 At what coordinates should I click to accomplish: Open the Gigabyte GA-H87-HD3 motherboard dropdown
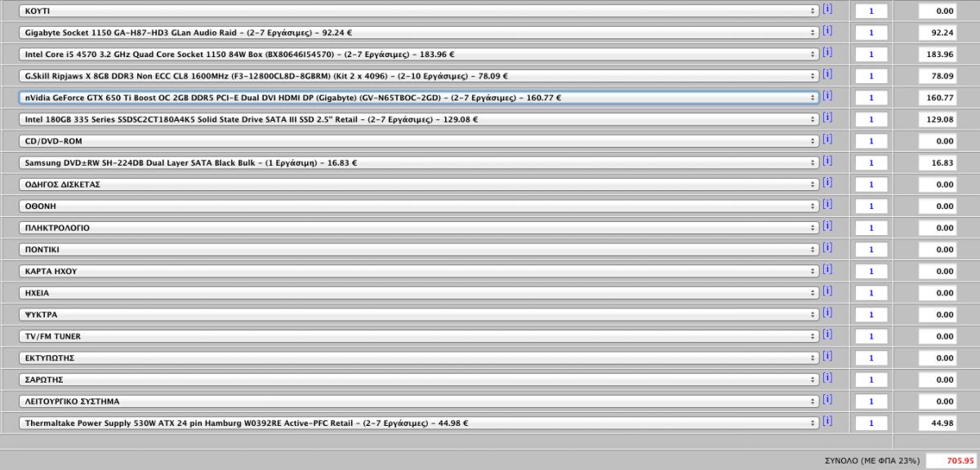click(418, 33)
